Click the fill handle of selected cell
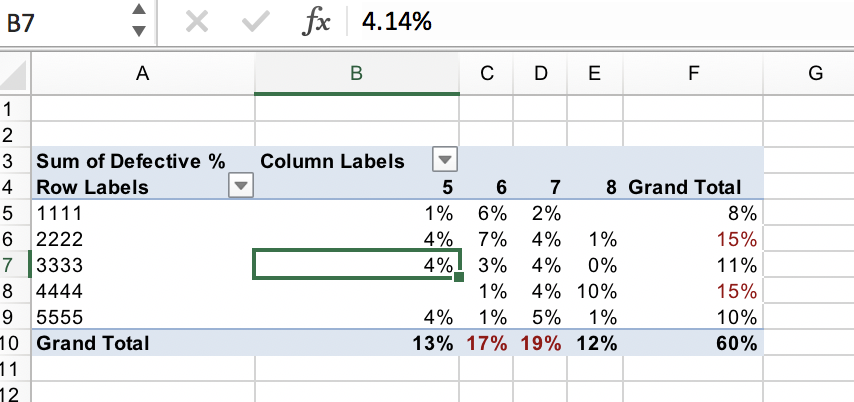The width and height of the screenshot is (854, 402). (x=459, y=277)
